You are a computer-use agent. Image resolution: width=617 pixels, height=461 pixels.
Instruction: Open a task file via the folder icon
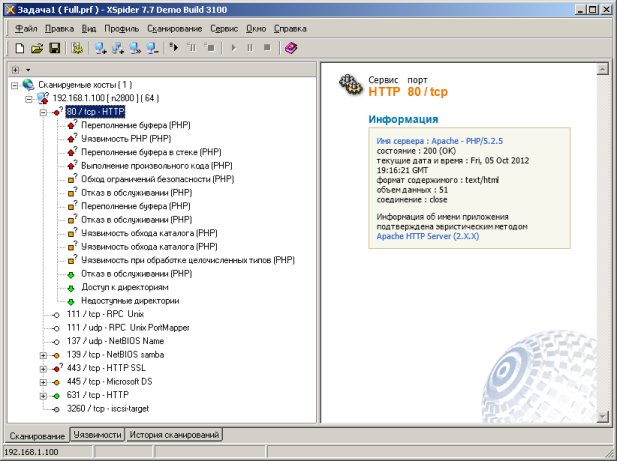tap(37, 48)
